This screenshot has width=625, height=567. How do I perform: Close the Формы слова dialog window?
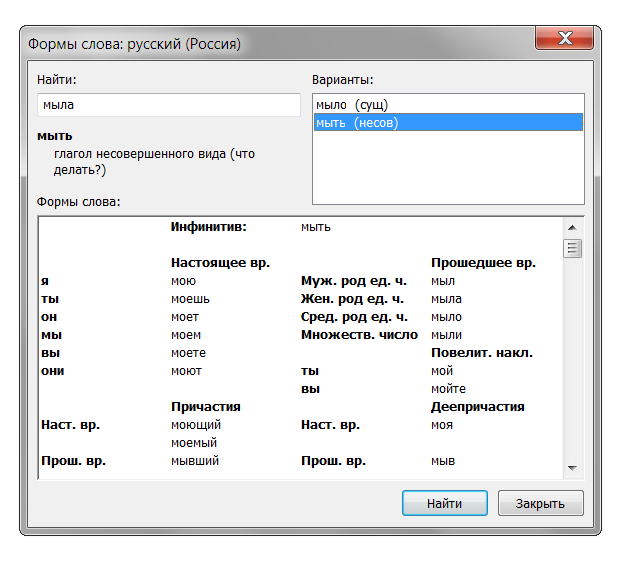coord(567,41)
